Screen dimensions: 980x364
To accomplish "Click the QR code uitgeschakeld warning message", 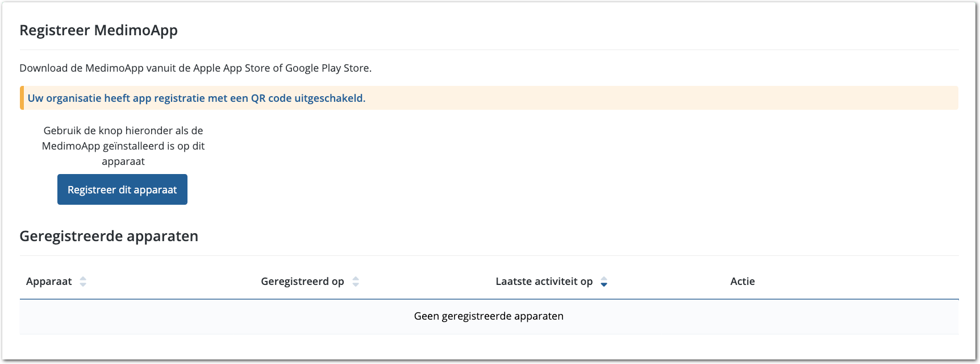I will [x=197, y=98].
